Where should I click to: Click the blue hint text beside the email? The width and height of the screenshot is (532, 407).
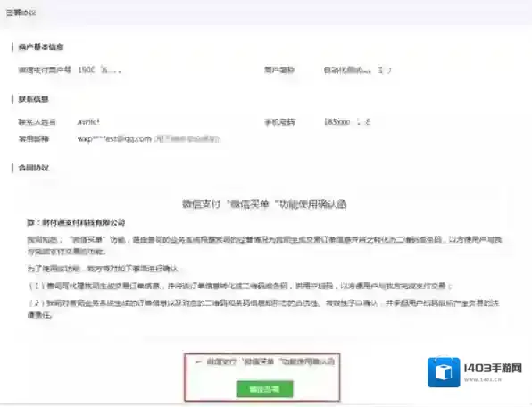click(187, 138)
